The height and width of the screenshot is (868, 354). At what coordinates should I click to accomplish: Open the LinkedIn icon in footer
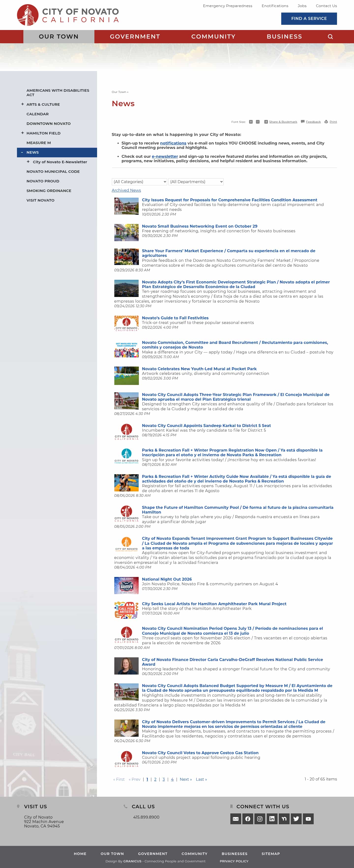[x=272, y=819]
